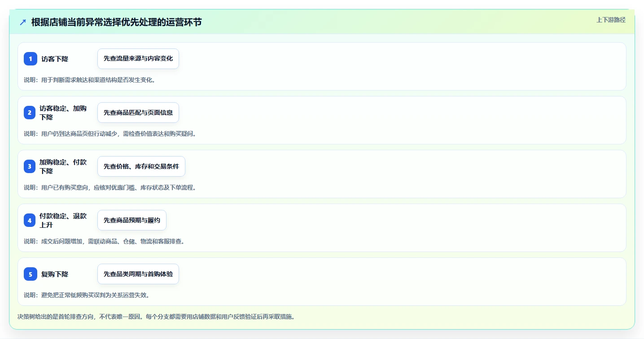Screen dimensions: 644x339
Task: Click step number 1 badge for 访客下降
Action: pos(31,59)
